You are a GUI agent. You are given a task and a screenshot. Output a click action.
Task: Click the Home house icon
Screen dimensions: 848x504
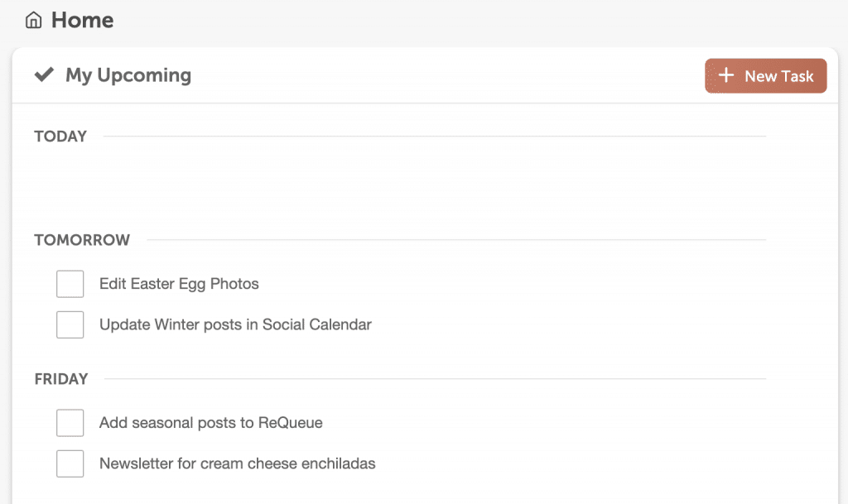pyautogui.click(x=34, y=20)
